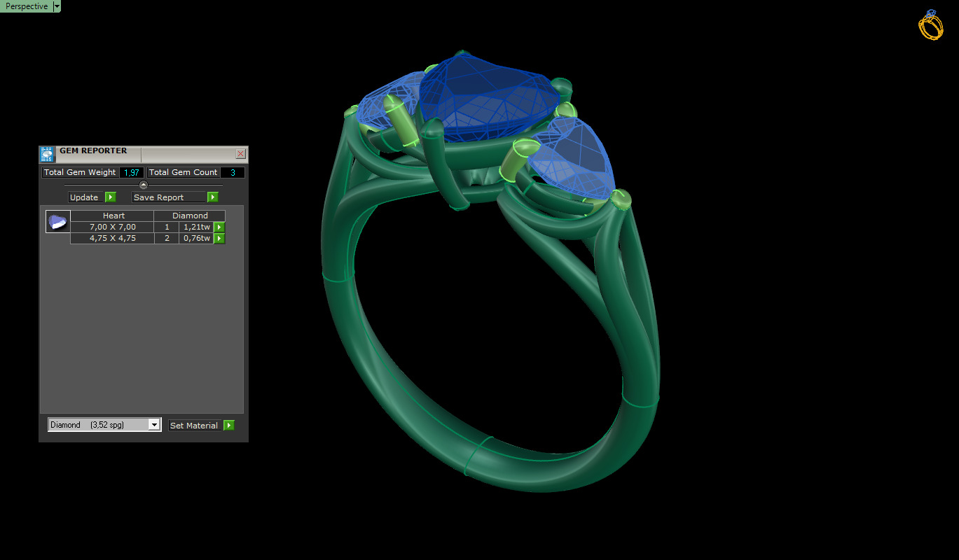Select the 7,00 X 7,00 size cell

click(x=113, y=227)
